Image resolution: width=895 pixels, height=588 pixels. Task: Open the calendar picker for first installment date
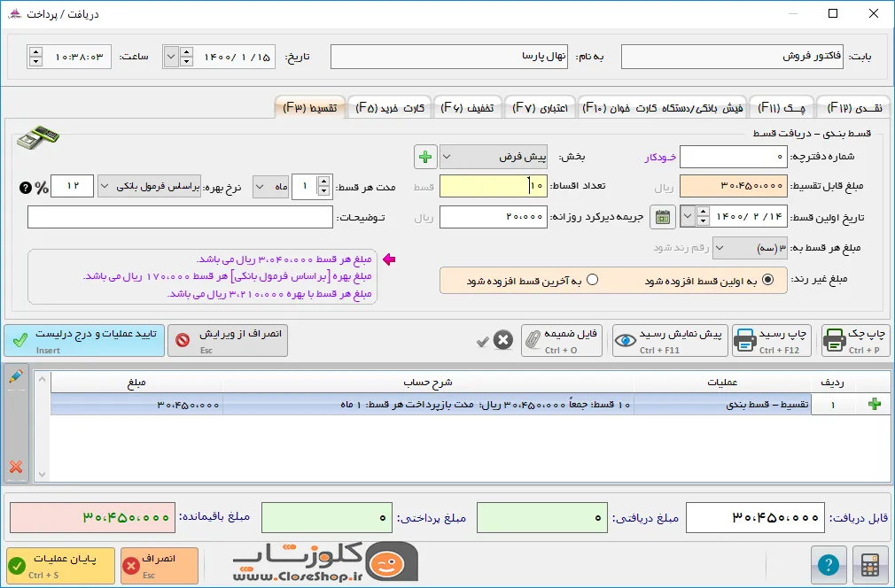coord(663,217)
